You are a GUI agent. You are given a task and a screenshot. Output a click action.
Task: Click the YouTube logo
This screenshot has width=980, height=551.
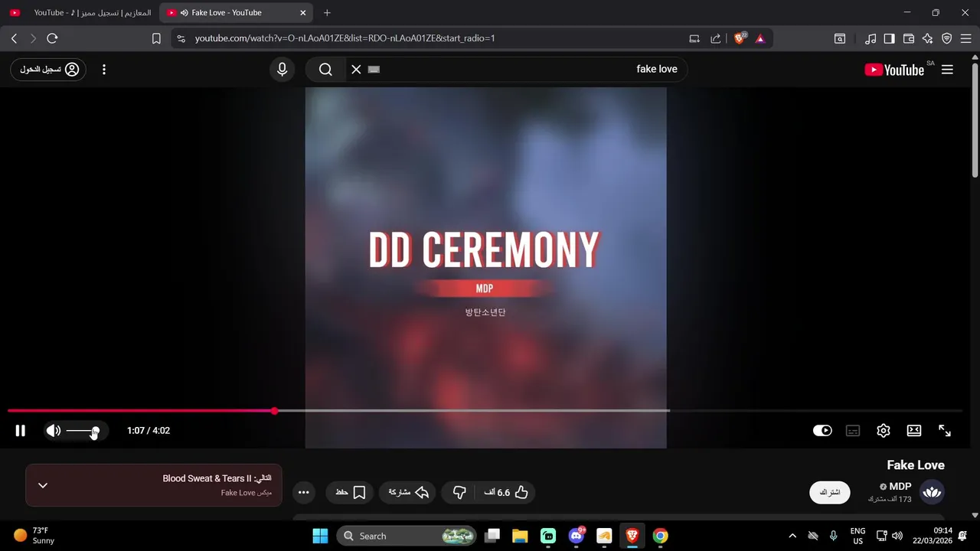(x=894, y=70)
